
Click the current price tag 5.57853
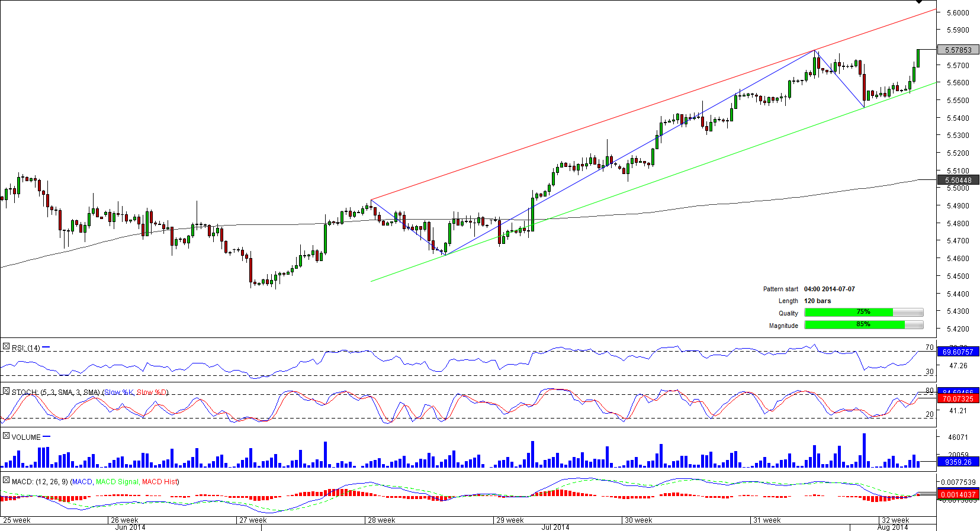pyautogui.click(x=958, y=50)
